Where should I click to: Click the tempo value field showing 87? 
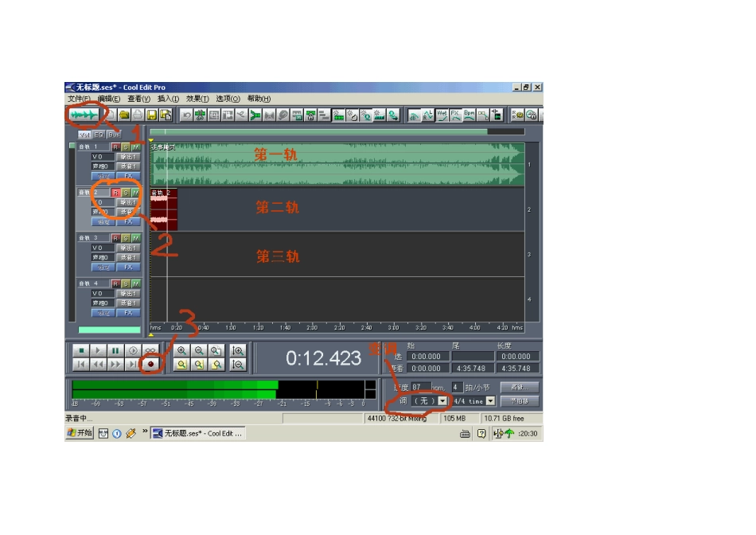coord(419,387)
